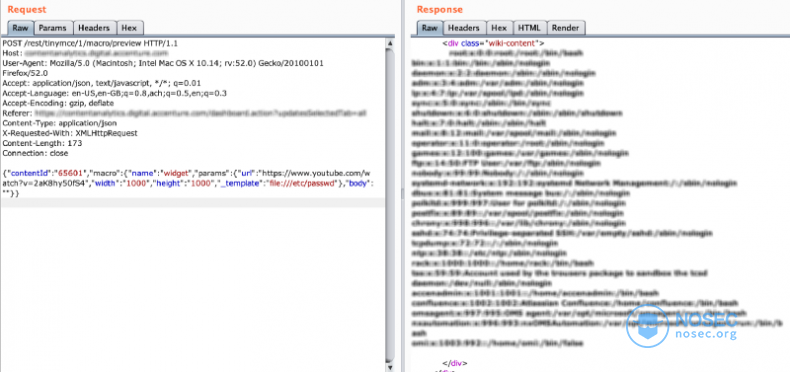Click the X-Requested-With: XMLHttpRequest line

[x=70, y=133]
